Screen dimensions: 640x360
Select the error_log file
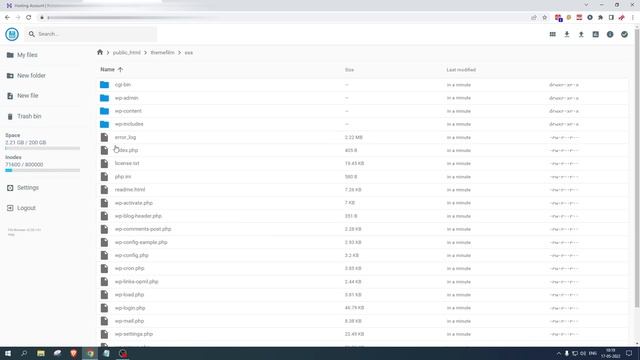click(362, 137)
